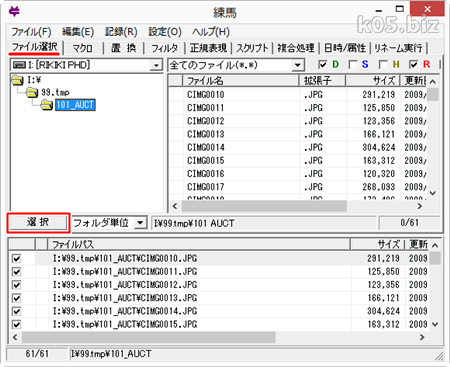Viewport: 450px width, 367px height.
Task: Toggle the H attribute checkbox
Action: point(383,64)
